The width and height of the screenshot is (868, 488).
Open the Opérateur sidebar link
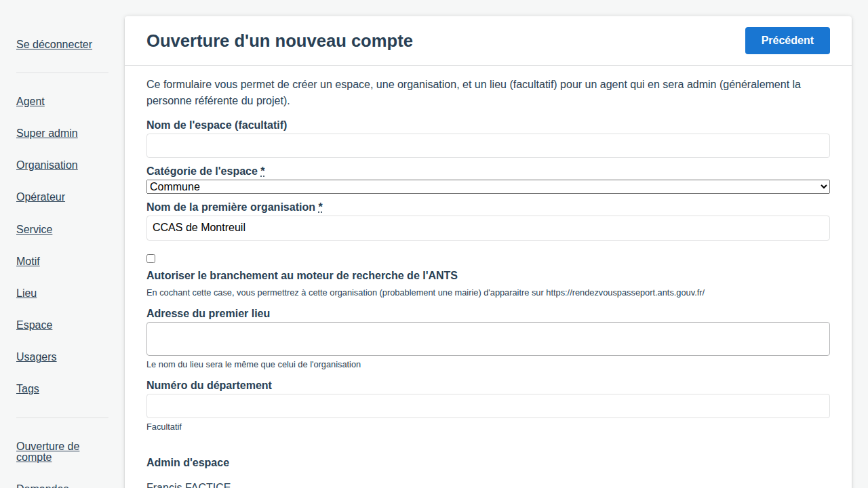point(41,197)
